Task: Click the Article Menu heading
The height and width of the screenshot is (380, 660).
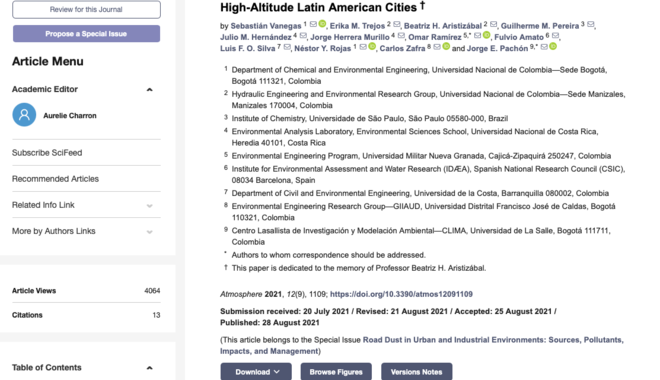Action: tap(48, 61)
